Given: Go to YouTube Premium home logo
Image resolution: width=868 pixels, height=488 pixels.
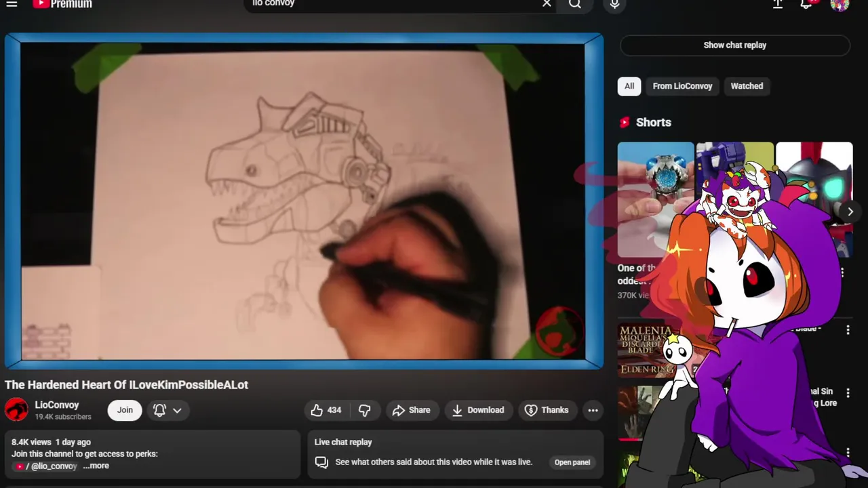Looking at the screenshot, I should click(x=62, y=4).
